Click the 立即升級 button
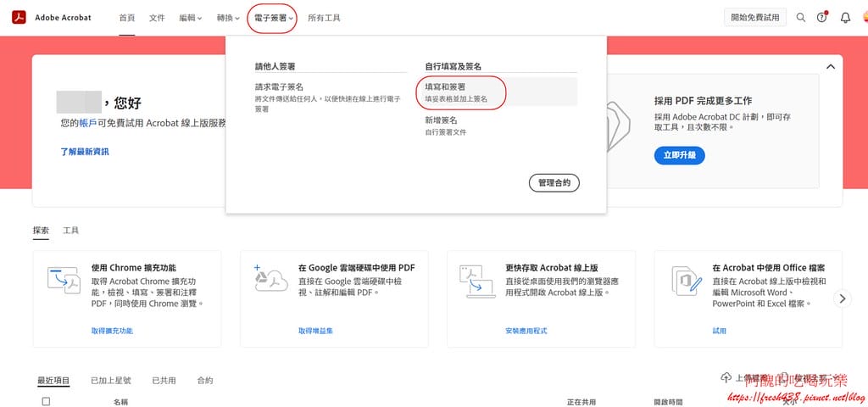This screenshot has height=407, width=868. coord(679,156)
